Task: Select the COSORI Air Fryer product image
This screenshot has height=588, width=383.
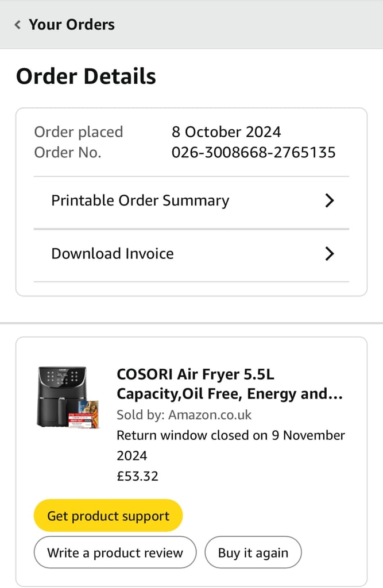Action: (x=68, y=397)
